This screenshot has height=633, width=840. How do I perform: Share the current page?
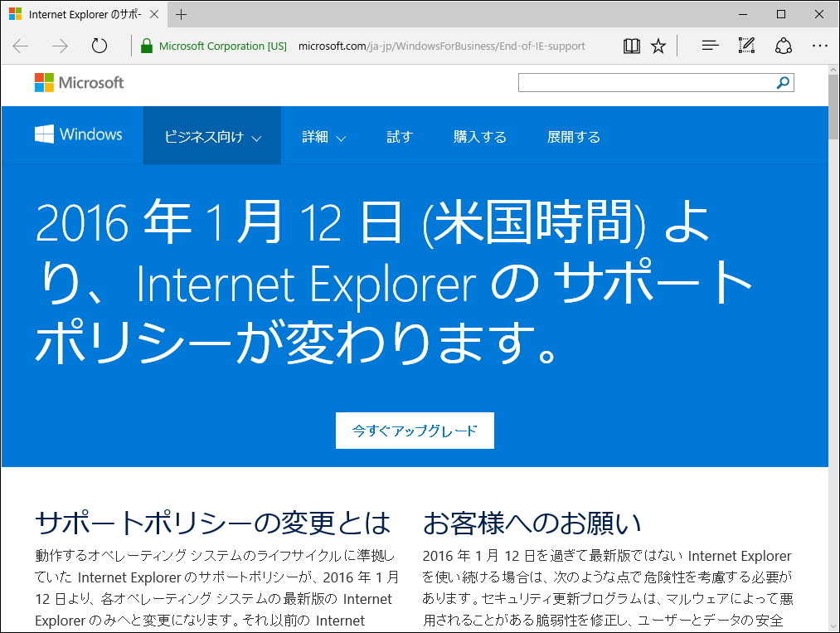point(783,46)
